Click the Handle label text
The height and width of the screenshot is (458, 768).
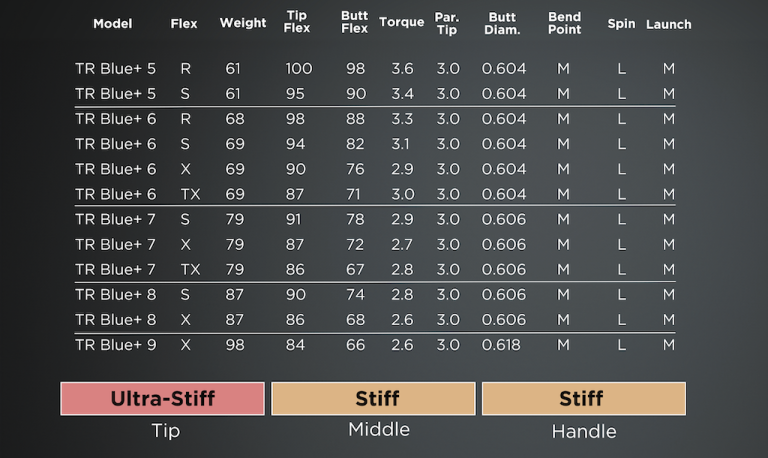click(x=584, y=432)
